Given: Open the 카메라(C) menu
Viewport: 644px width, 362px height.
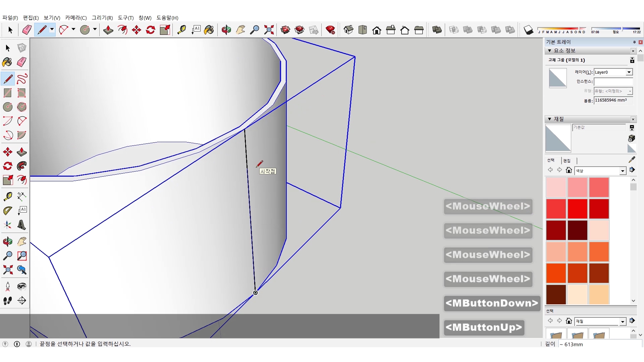Looking at the screenshot, I should point(76,18).
